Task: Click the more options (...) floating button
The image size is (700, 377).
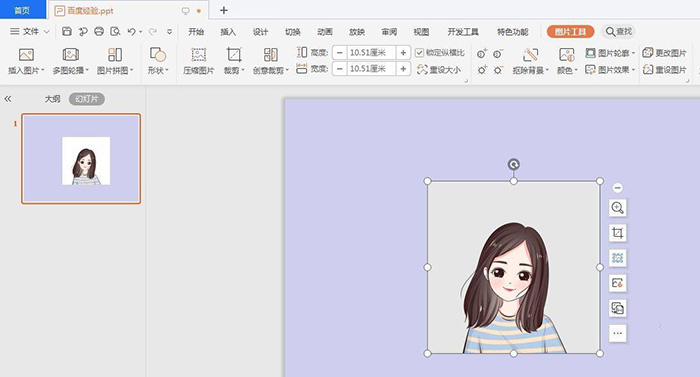Action: pyautogui.click(x=617, y=333)
